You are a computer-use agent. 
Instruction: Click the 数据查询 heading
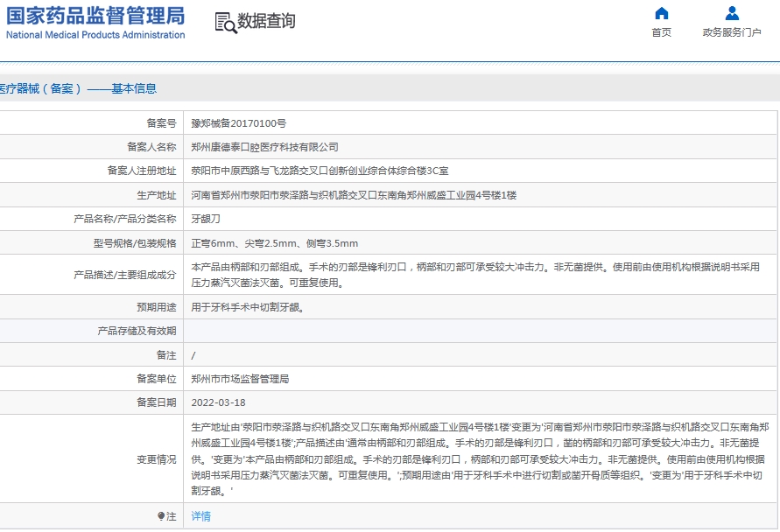[x=266, y=21]
